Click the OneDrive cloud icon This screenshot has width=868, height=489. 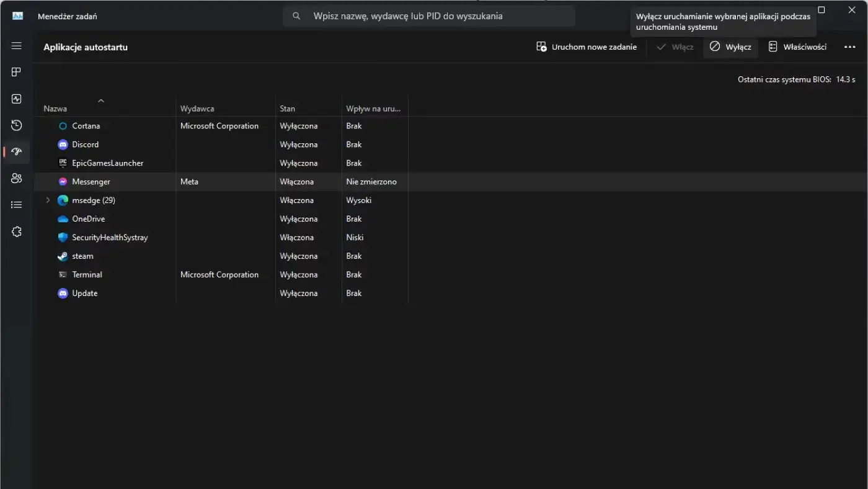pos(63,219)
